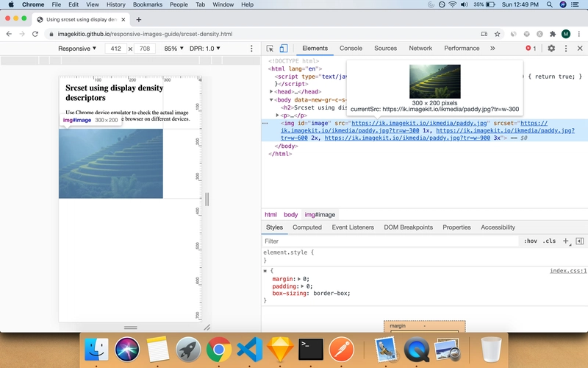Activate the inspect element picker icon
This screenshot has width=588, height=368.
(x=270, y=49)
